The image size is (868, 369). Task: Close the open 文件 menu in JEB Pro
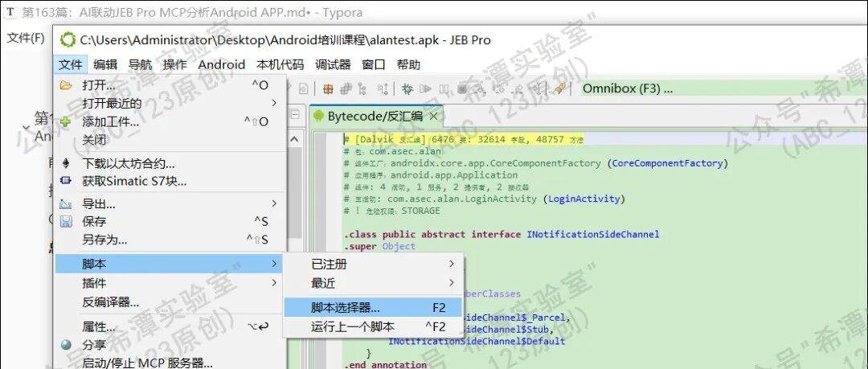70,65
